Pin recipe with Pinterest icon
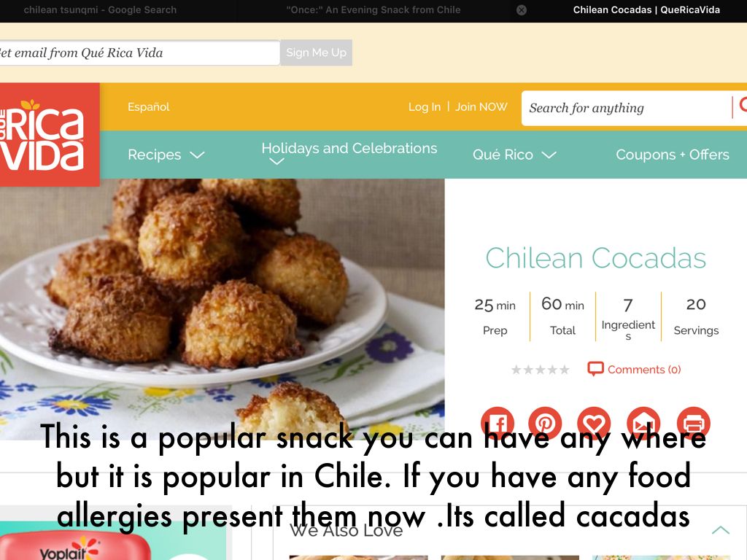Image resolution: width=747 pixels, height=560 pixels. click(545, 423)
